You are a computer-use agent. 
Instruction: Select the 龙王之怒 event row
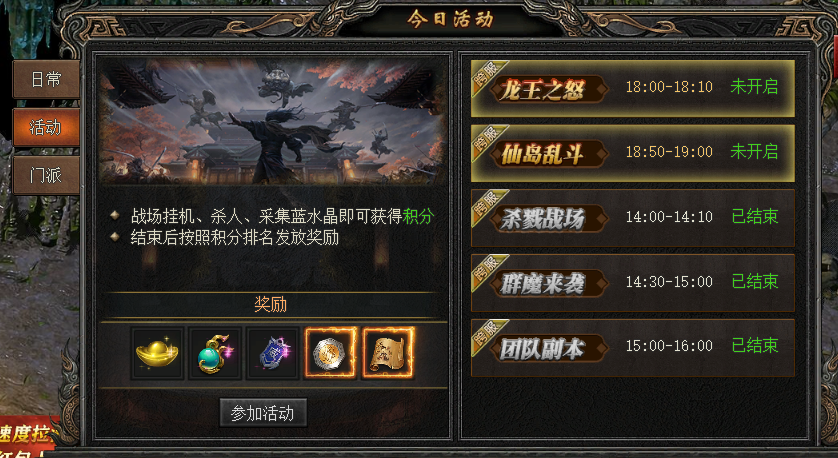pyautogui.click(x=633, y=88)
